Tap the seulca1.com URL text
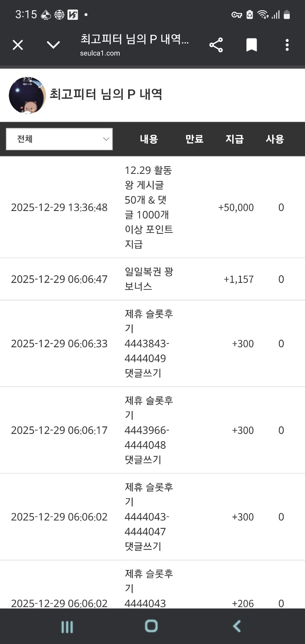 click(x=100, y=53)
